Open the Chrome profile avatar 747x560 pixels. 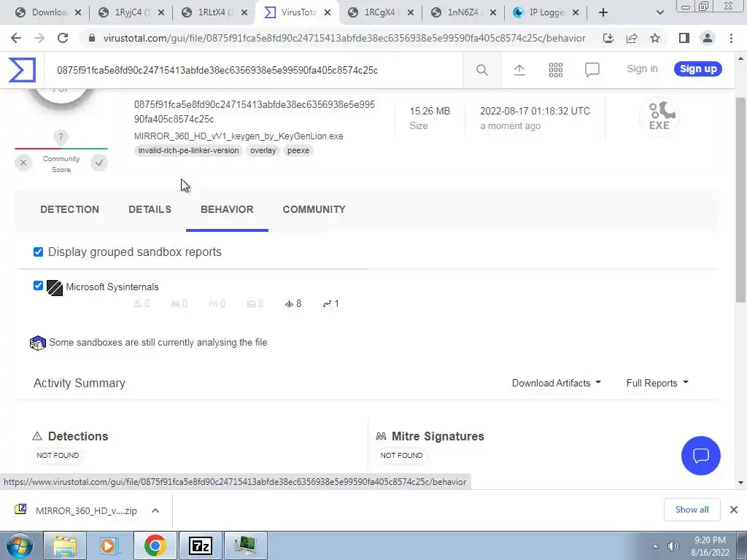[708, 38]
